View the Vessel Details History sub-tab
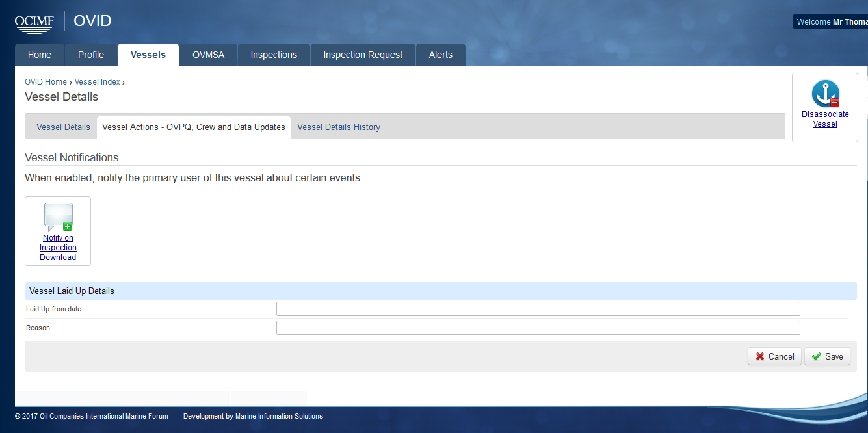The width and height of the screenshot is (868, 433). tap(339, 127)
